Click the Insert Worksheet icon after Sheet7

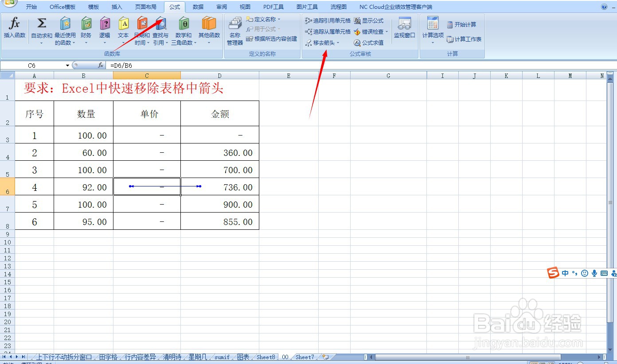[325, 357]
